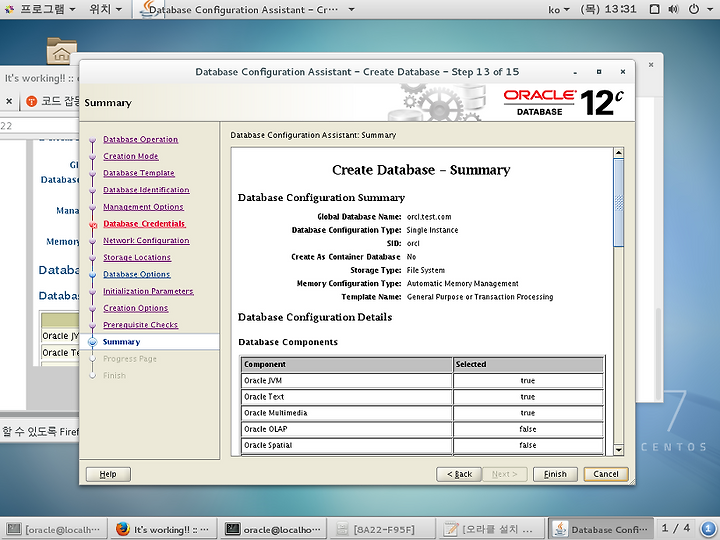Open the ko input language dropdown

point(558,9)
